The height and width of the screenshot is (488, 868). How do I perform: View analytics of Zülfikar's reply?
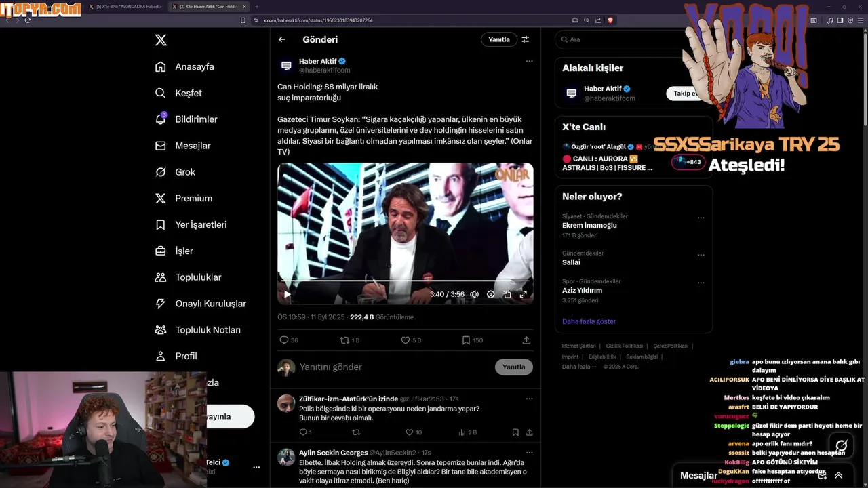click(x=468, y=432)
